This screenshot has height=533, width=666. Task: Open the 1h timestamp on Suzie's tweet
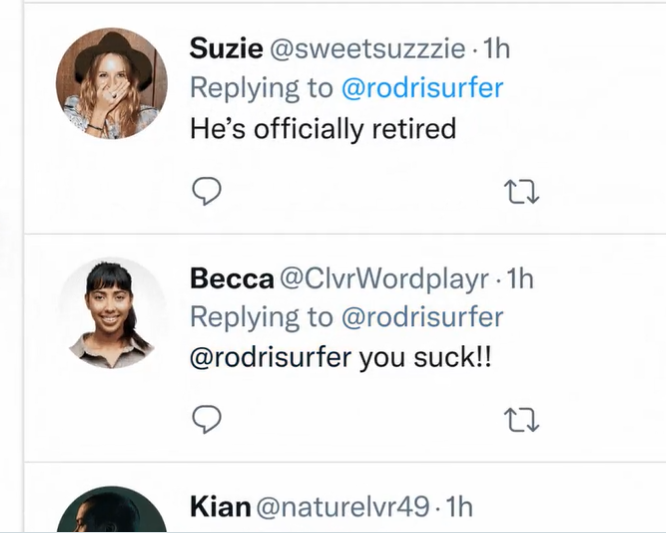tap(496, 49)
